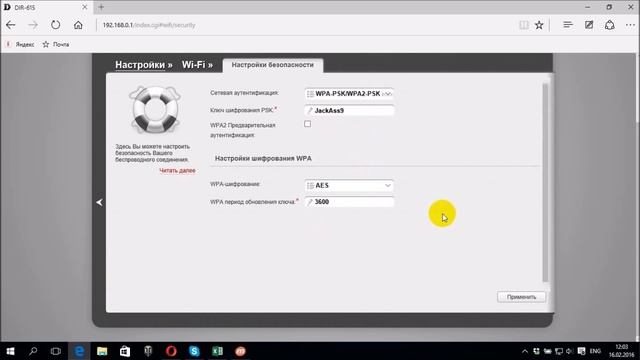Make a web note pen icon
Image resolution: width=640 pixels, height=360 pixels.
[x=589, y=25]
